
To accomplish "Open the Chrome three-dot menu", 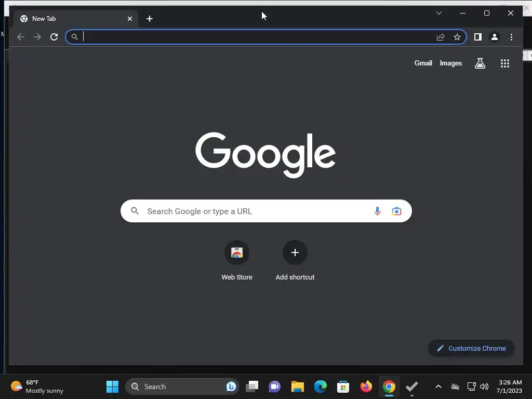I will coord(511,37).
